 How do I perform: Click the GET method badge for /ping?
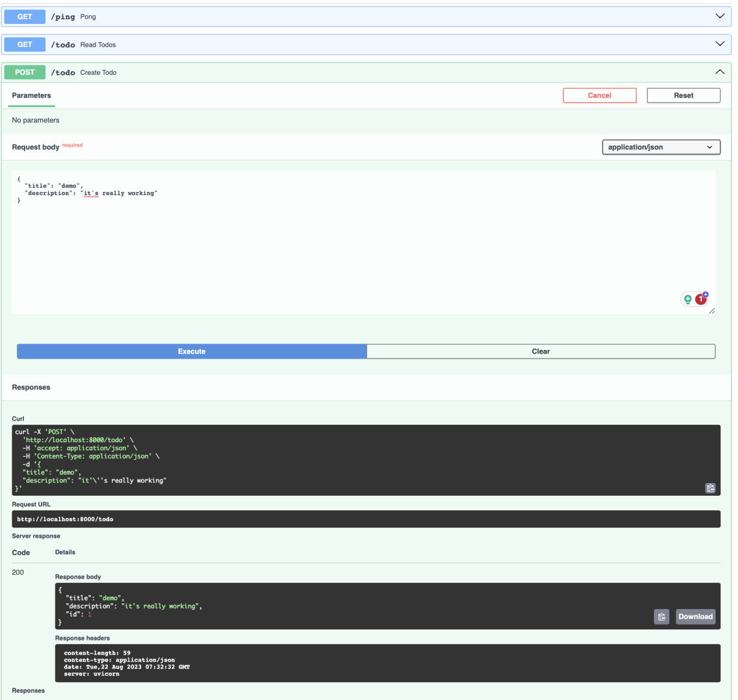point(25,17)
